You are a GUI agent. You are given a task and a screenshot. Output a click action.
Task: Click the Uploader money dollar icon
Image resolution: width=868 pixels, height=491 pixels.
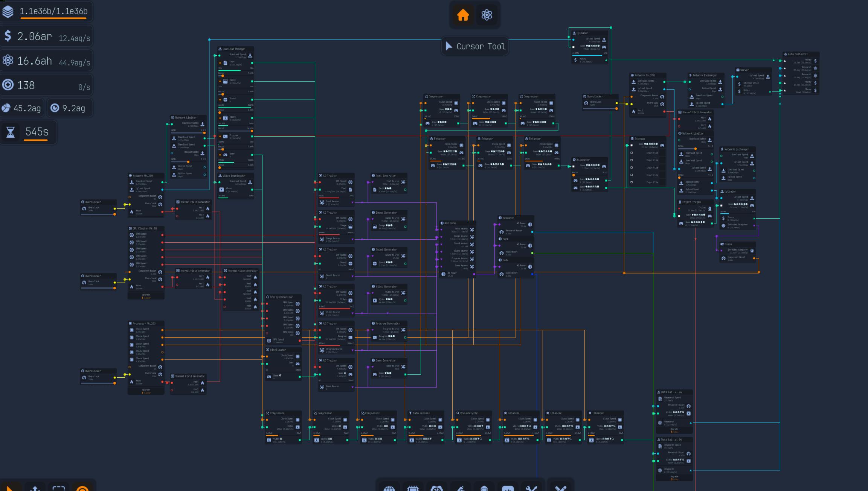[x=575, y=60]
